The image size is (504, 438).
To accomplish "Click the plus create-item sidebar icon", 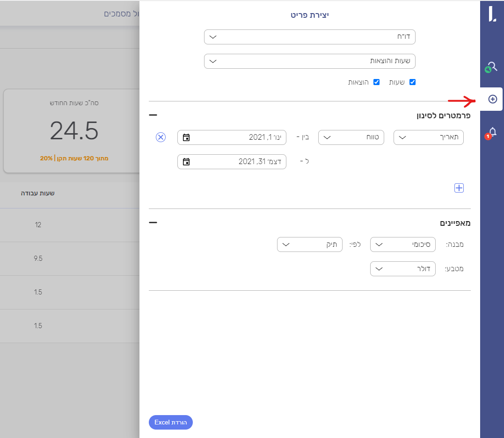I will 492,99.
